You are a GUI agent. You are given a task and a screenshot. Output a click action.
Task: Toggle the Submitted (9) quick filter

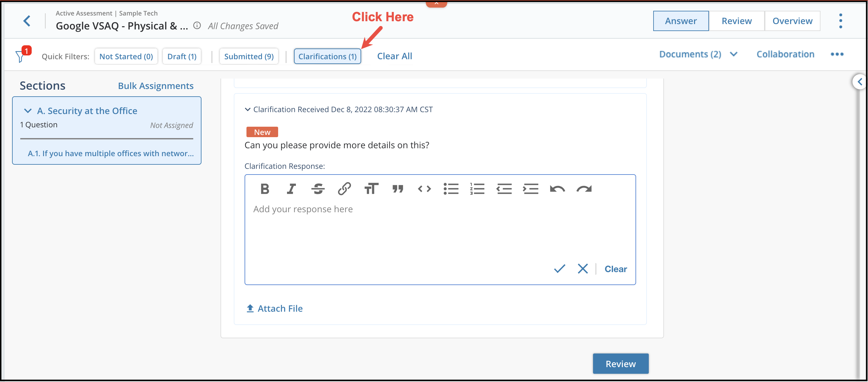pyautogui.click(x=249, y=56)
